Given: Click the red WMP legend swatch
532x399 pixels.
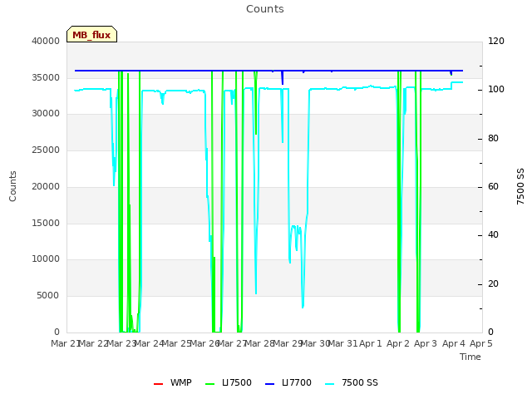Looking at the screenshot, I should 159,384.
